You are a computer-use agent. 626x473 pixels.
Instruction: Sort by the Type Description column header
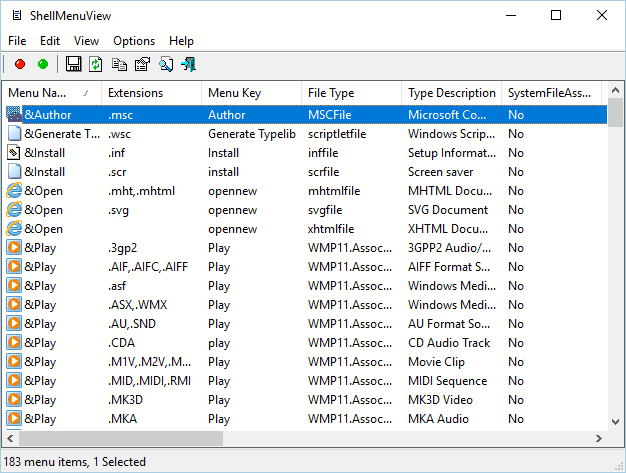(452, 93)
